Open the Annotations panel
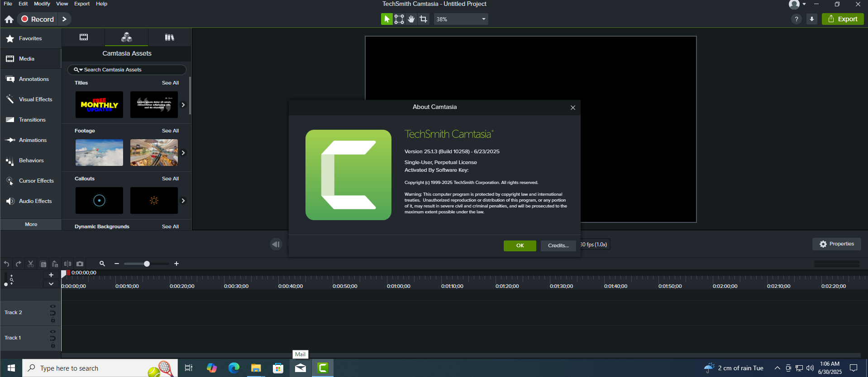The width and height of the screenshot is (868, 377). (31, 79)
